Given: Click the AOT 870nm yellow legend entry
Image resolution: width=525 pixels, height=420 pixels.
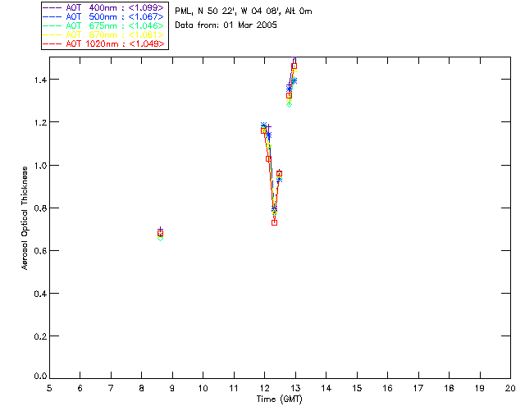Looking at the screenshot, I should click(x=103, y=34).
